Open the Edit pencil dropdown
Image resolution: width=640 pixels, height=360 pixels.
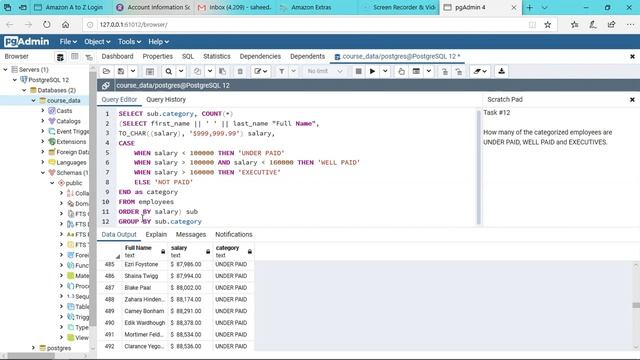(260, 71)
